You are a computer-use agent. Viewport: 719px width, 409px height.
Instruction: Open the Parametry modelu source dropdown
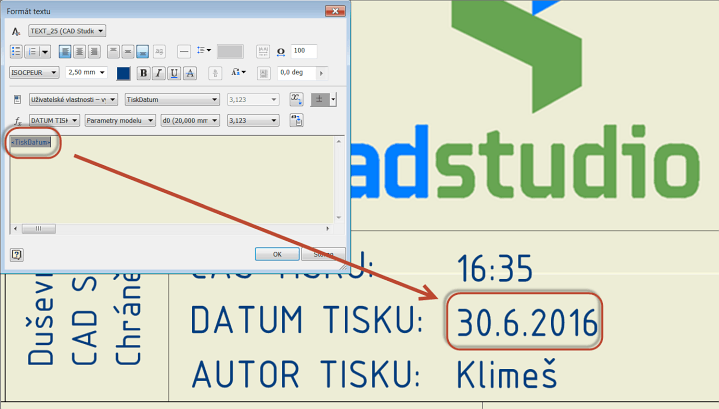click(120, 121)
